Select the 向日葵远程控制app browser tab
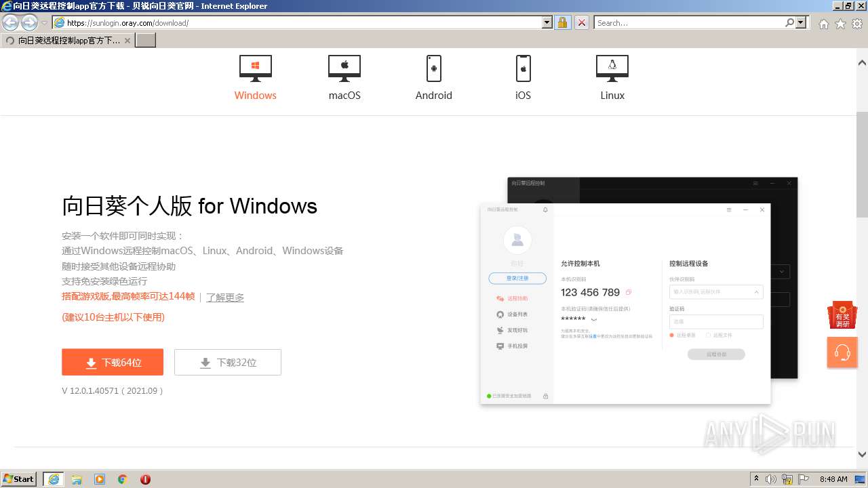This screenshot has width=868, height=488. pyautogui.click(x=68, y=40)
